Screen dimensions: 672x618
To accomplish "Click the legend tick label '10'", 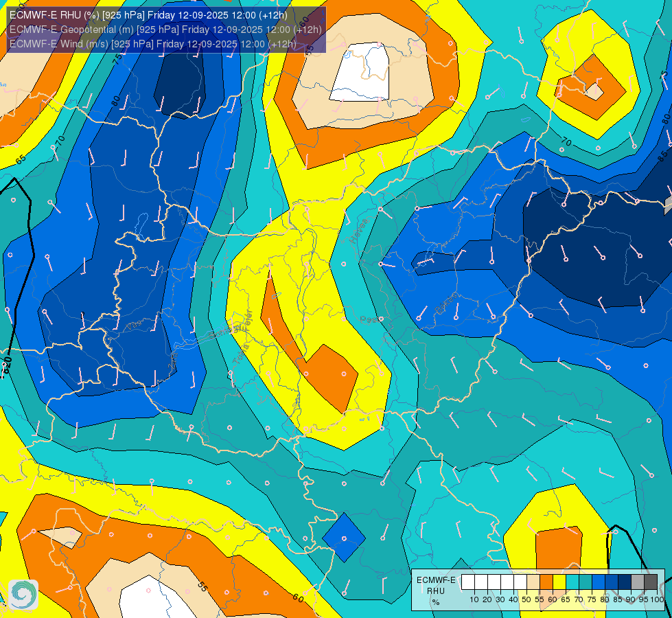I will 474,599.
